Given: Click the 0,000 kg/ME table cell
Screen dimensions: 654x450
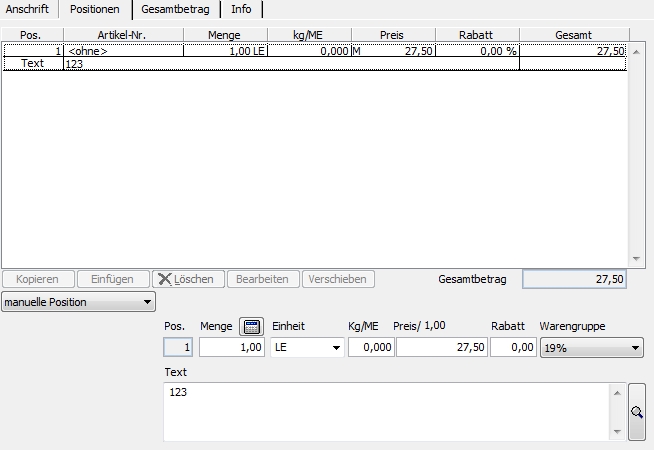Looking at the screenshot, I should (x=309, y=51).
